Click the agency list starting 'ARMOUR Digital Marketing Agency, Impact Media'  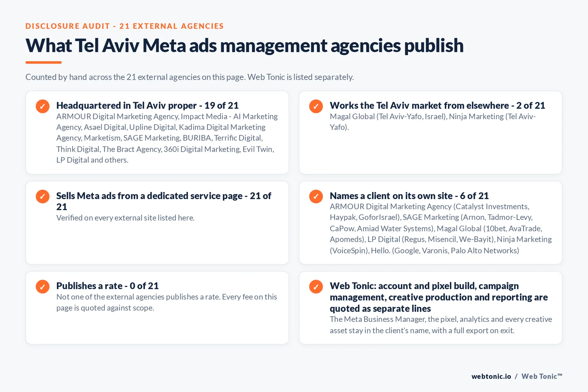point(167,138)
